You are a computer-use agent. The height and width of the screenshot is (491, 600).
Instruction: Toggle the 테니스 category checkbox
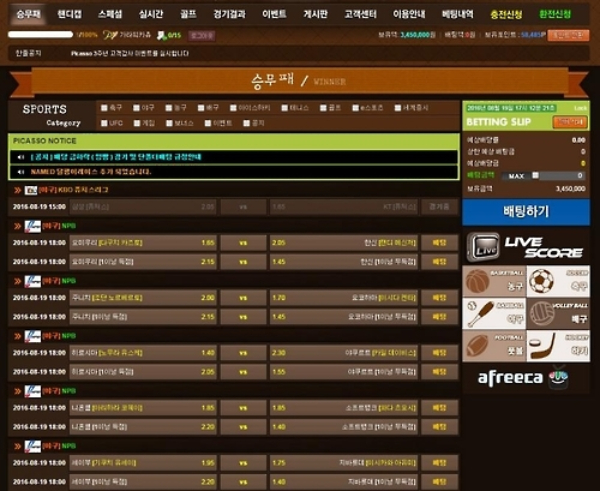(x=284, y=108)
